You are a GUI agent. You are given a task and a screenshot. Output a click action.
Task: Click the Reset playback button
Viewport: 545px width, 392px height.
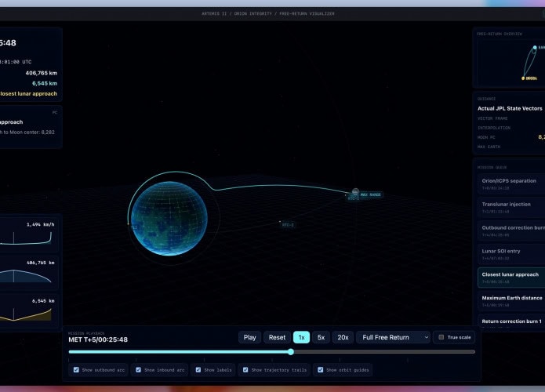pyautogui.click(x=277, y=337)
